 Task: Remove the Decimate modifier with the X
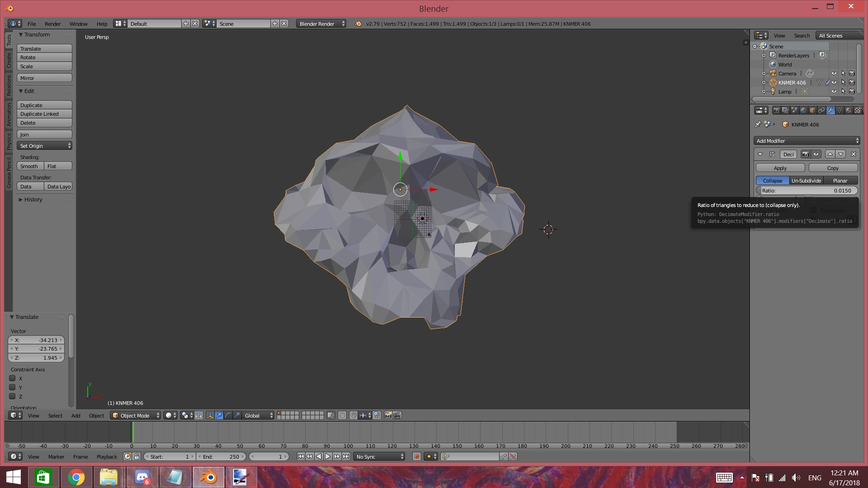point(854,154)
